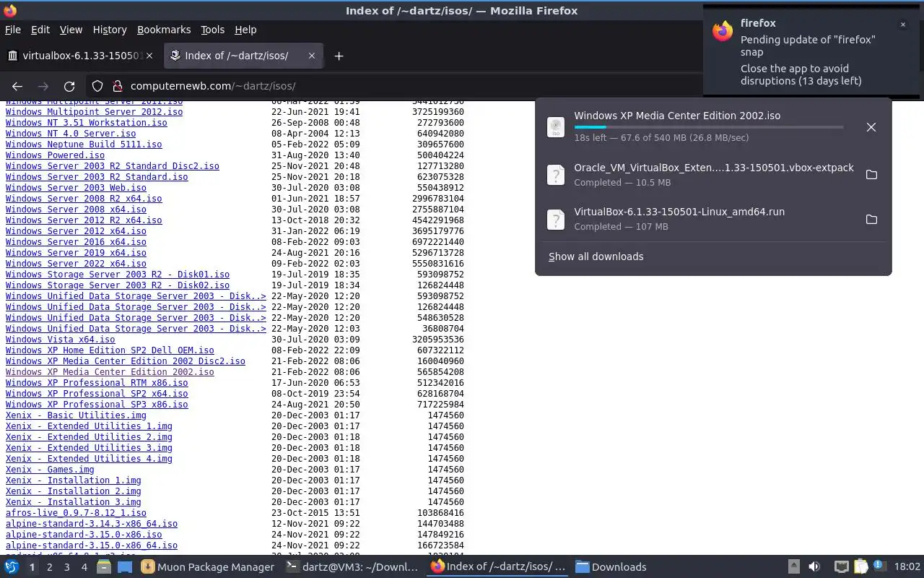Open Windows NT 4.0 Server.iso link
Screen dimensions: 924x578
[71, 134]
